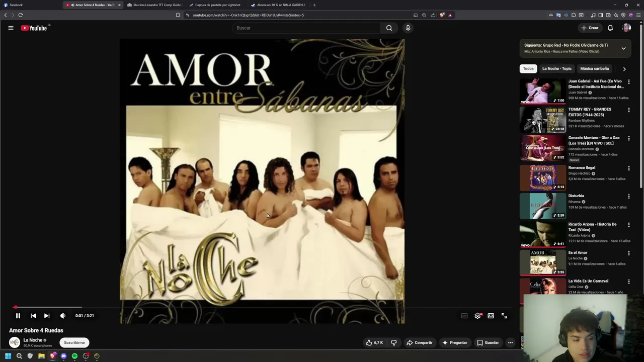This screenshot has width=644, height=362.
Task: Click the address bar URL
Action: [x=249, y=15]
